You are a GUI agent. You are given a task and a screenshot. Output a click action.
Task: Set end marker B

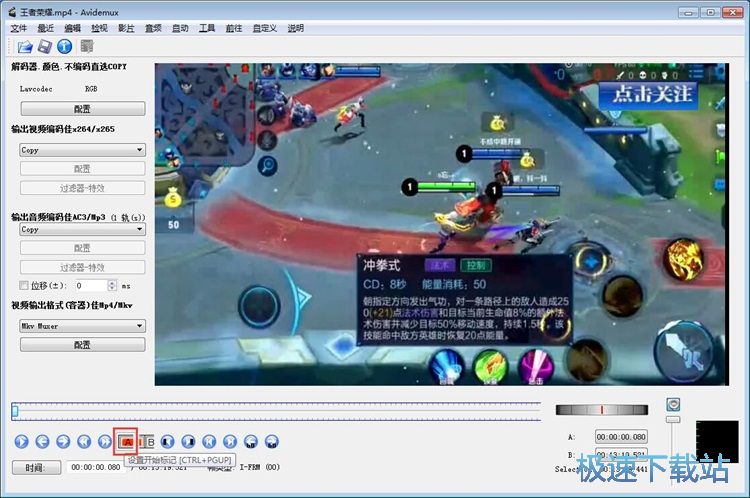pyautogui.click(x=148, y=441)
